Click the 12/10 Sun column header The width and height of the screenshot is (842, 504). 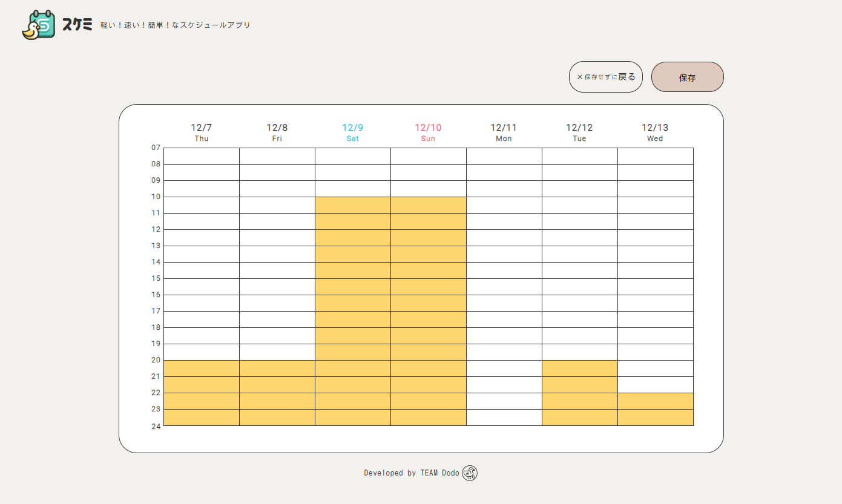(x=428, y=132)
